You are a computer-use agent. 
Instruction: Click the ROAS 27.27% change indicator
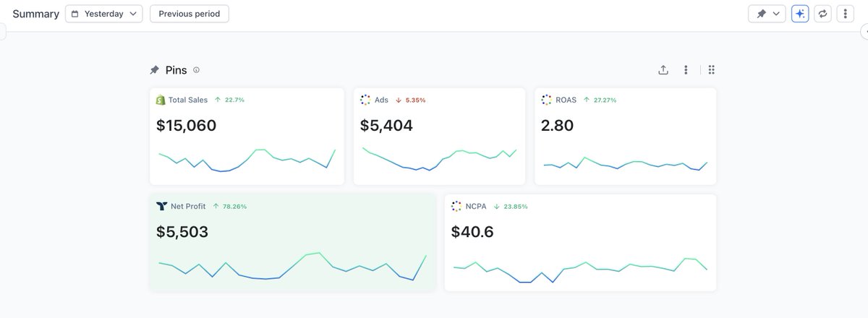(600, 100)
